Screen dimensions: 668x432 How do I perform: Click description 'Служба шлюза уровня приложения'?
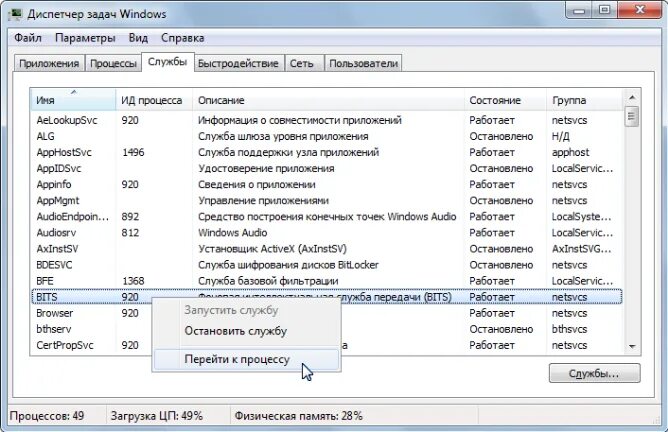[x=283, y=136]
